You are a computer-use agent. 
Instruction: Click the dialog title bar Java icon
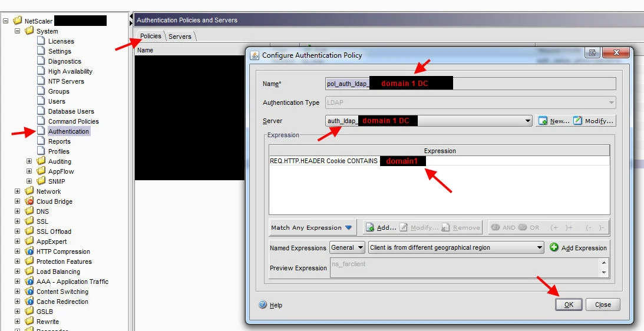pyautogui.click(x=255, y=55)
